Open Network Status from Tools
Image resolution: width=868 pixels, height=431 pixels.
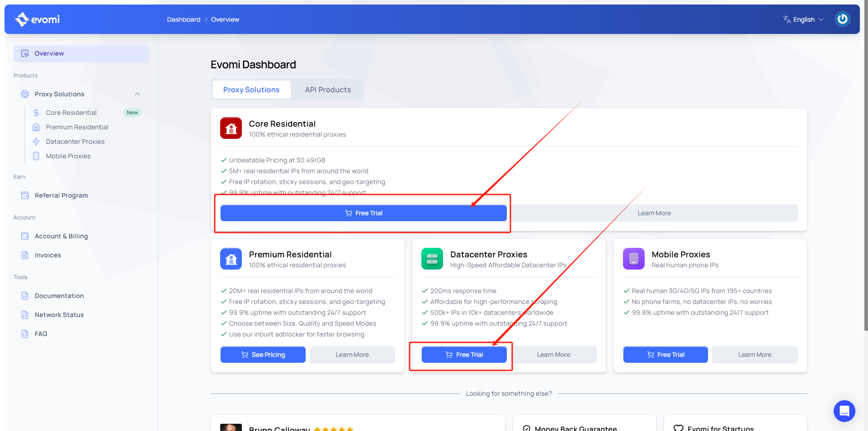tap(59, 315)
